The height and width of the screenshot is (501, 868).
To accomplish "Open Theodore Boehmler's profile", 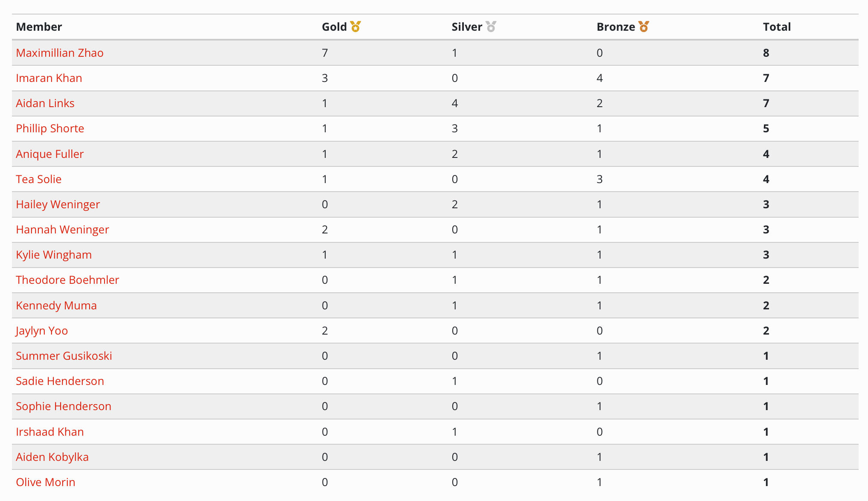I will [67, 280].
